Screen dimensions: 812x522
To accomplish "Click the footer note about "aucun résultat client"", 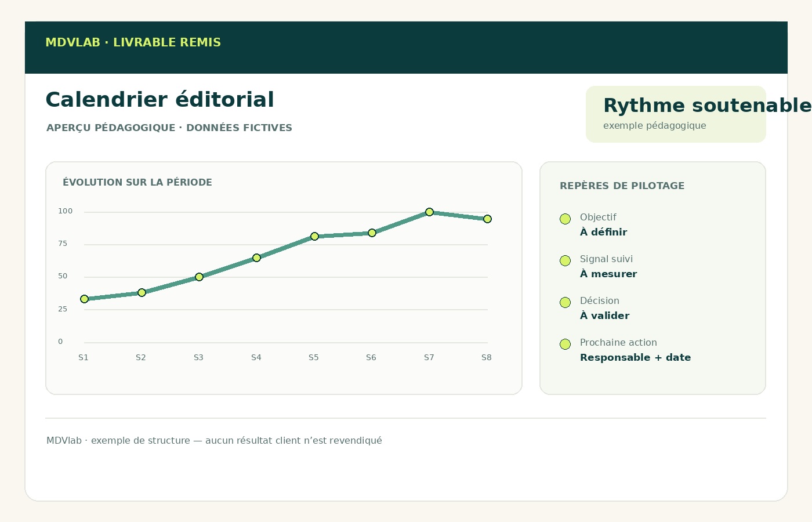I will (x=214, y=441).
